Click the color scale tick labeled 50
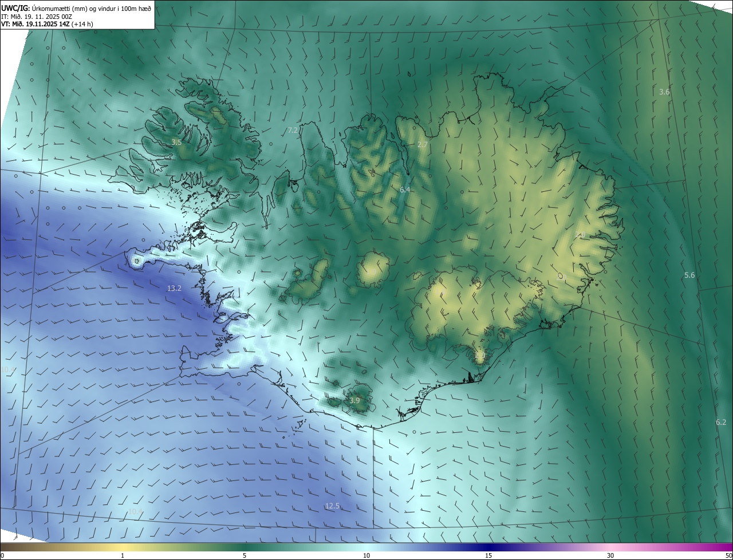This screenshot has height=560, width=733. (x=728, y=555)
